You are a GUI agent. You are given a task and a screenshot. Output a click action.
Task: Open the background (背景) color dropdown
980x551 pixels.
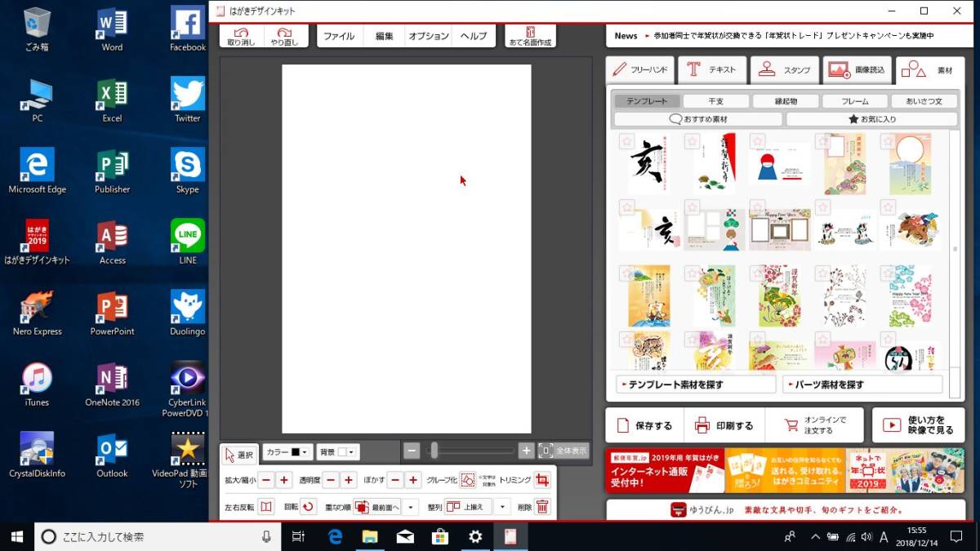click(x=353, y=451)
